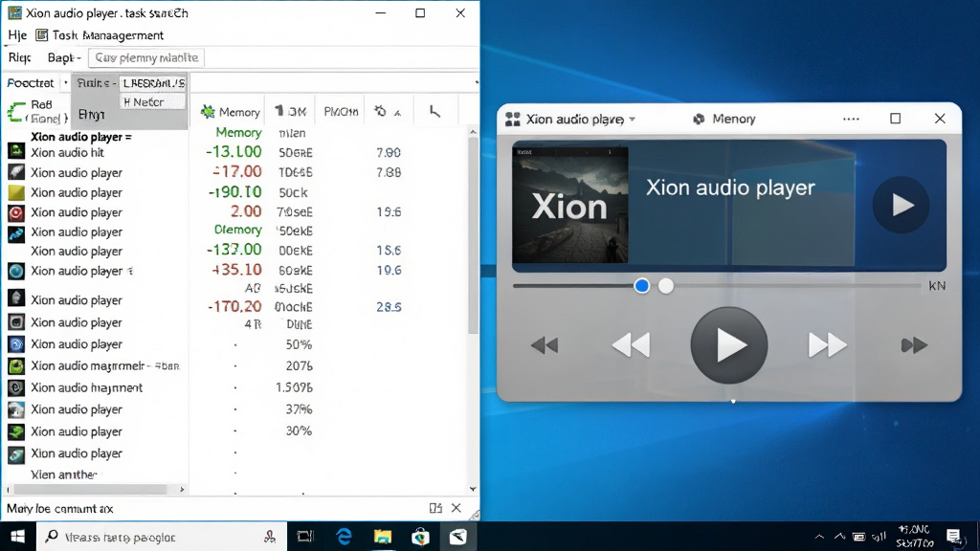980x551 pixels.
Task: Click the feather icon in the -17.00 row
Action: [x=16, y=172]
